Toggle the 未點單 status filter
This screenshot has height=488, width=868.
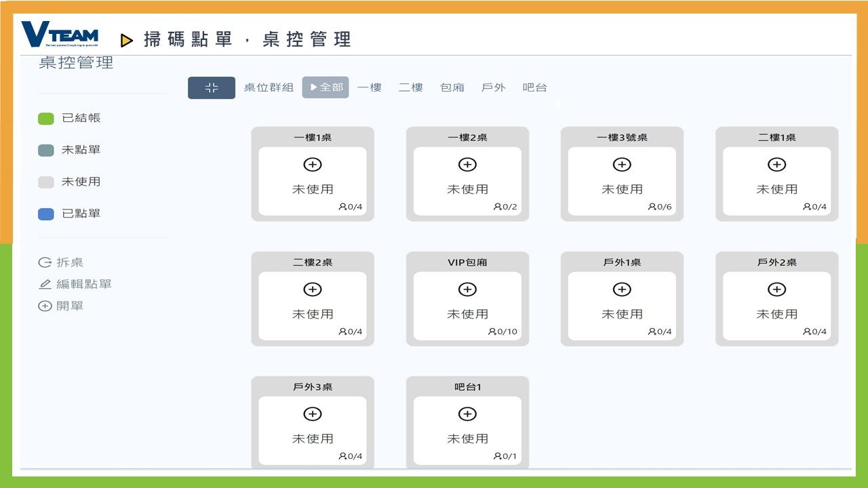45,149
